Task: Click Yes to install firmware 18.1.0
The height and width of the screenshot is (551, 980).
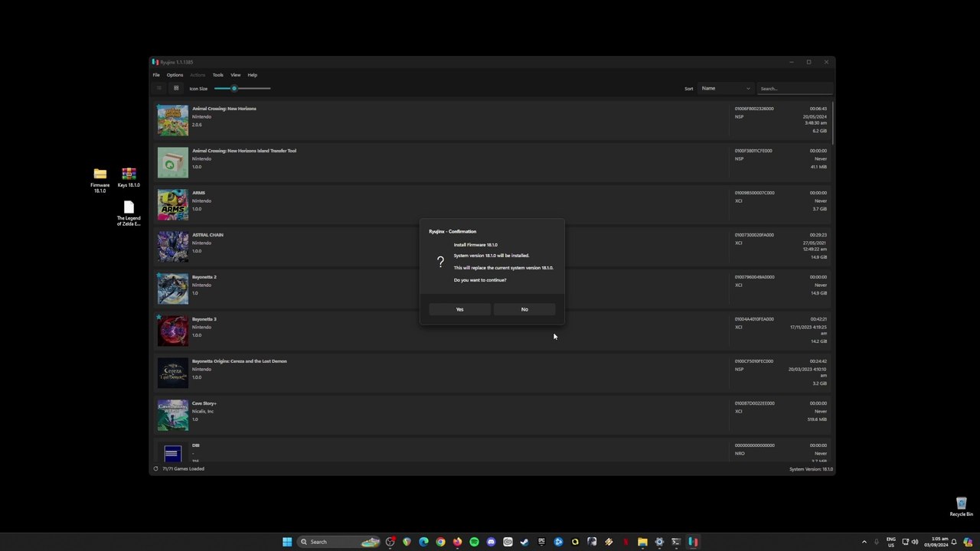Action: point(459,309)
